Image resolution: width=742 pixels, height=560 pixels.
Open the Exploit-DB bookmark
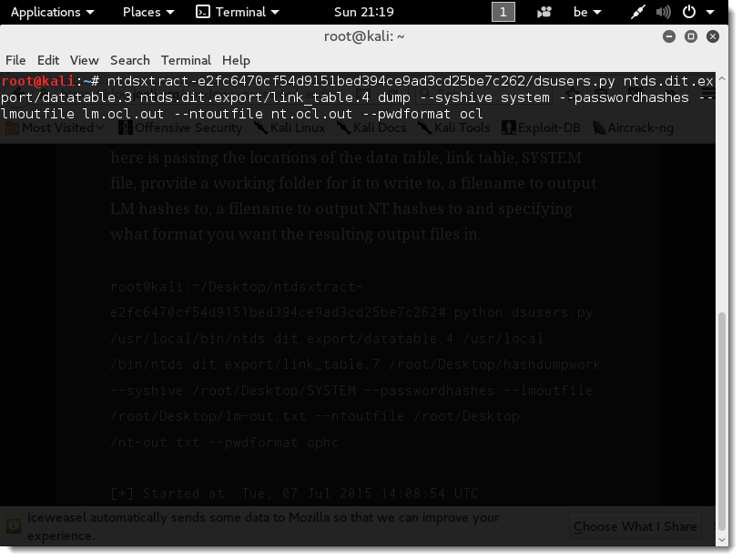coord(543,127)
